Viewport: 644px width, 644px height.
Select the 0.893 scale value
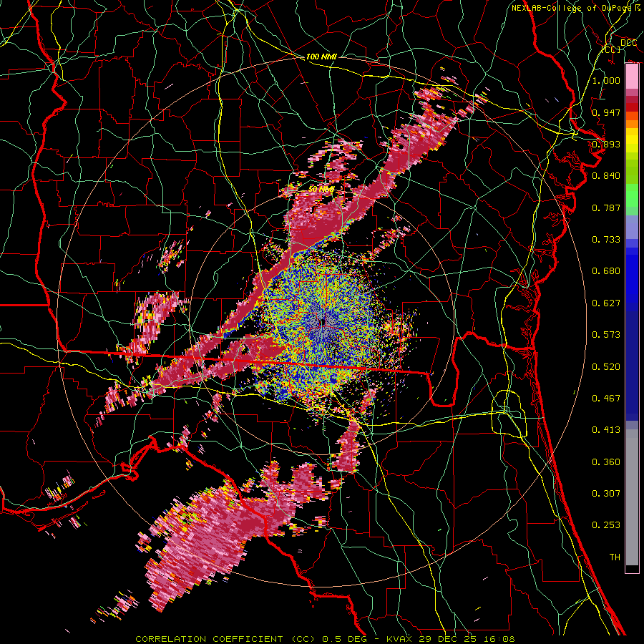(x=606, y=144)
